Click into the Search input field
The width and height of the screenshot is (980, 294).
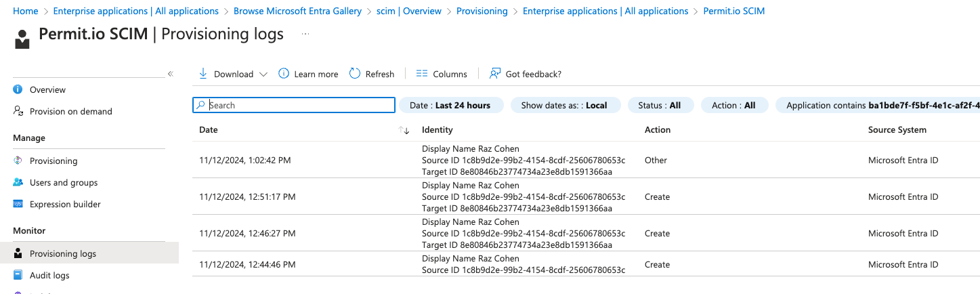(298, 106)
